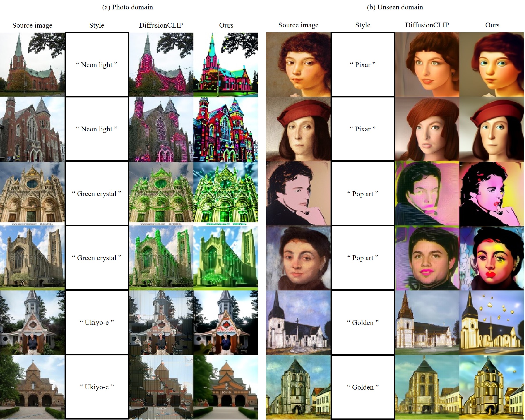Open DiffusionCLIP golden green-roof church result
Image resolution: width=525 pixels, height=420 pixels.
(x=427, y=387)
